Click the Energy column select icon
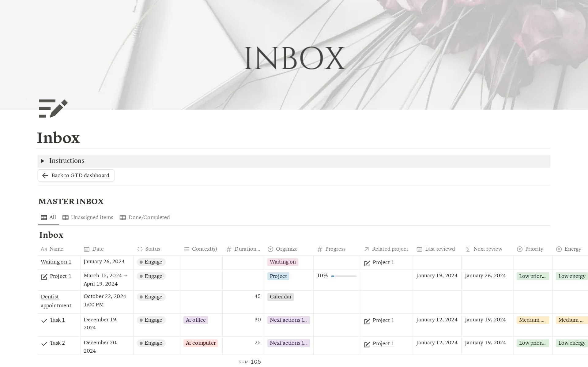Screen dimensions: 588x367 (559, 249)
